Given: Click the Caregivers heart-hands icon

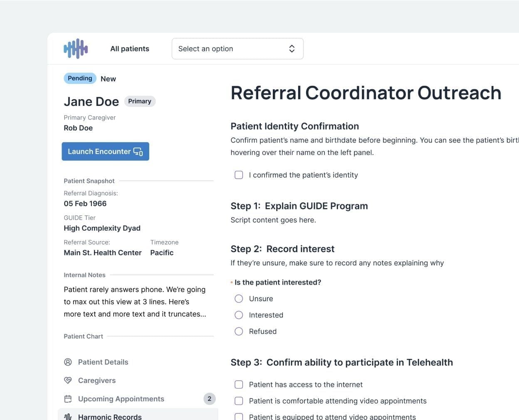Looking at the screenshot, I should click(x=68, y=380).
